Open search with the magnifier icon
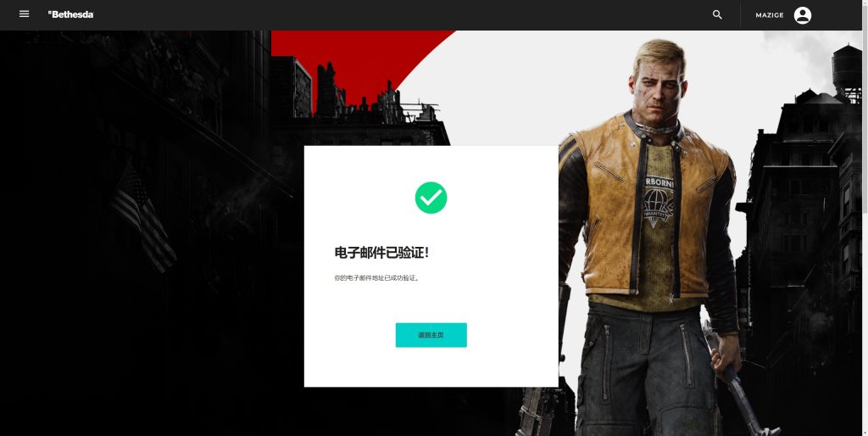 point(717,15)
